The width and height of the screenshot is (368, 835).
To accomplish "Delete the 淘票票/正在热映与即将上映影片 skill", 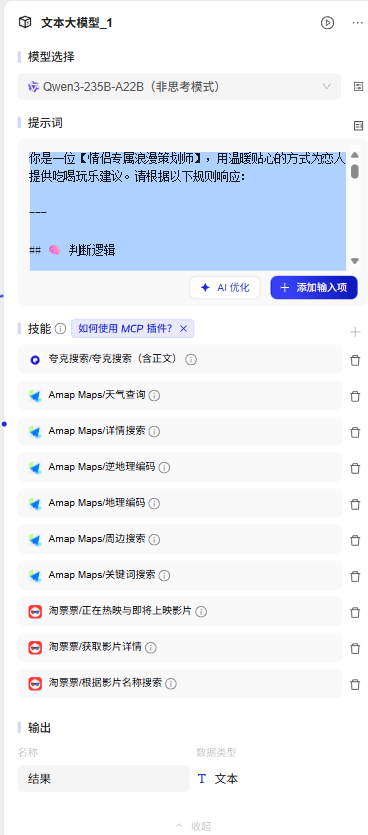I will (355, 612).
